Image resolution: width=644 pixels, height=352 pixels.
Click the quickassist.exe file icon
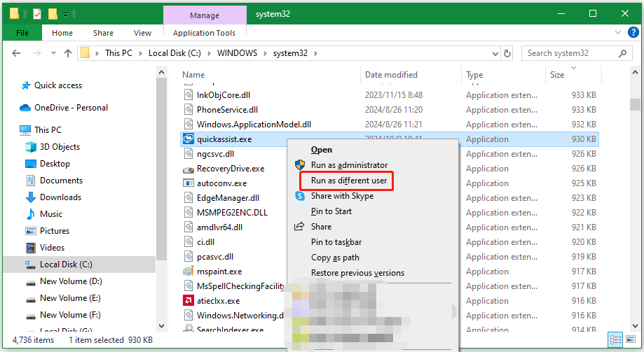point(189,139)
